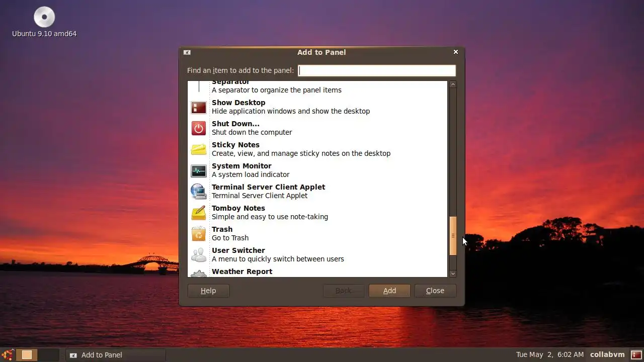Open the Ubuntu logo main menu

(7, 354)
